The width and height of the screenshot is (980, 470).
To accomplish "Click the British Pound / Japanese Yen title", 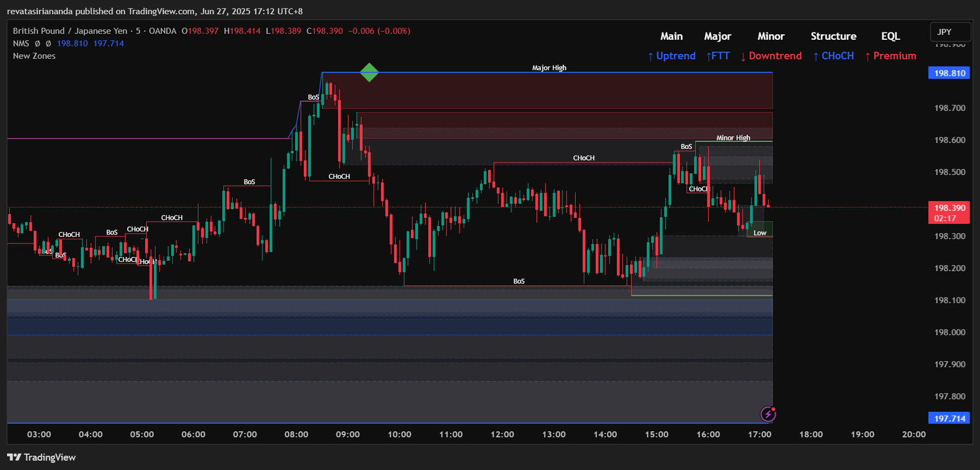I will pyautogui.click(x=70, y=31).
